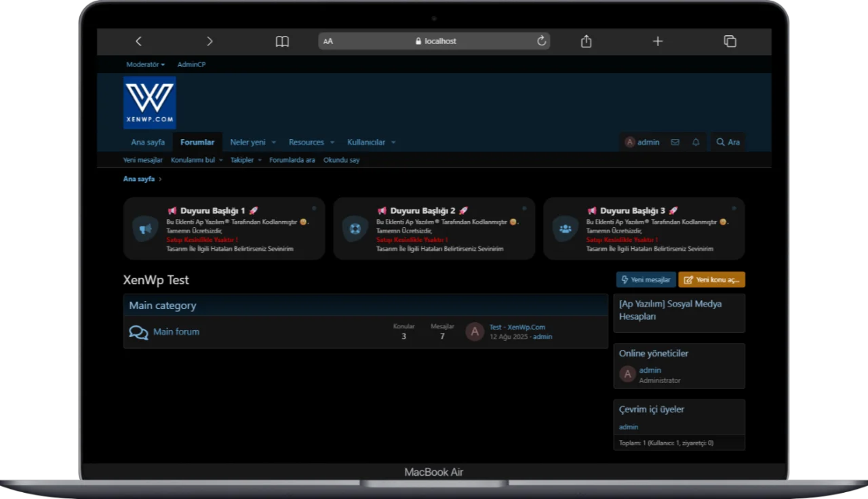Click the browser forward arrow

point(210,41)
